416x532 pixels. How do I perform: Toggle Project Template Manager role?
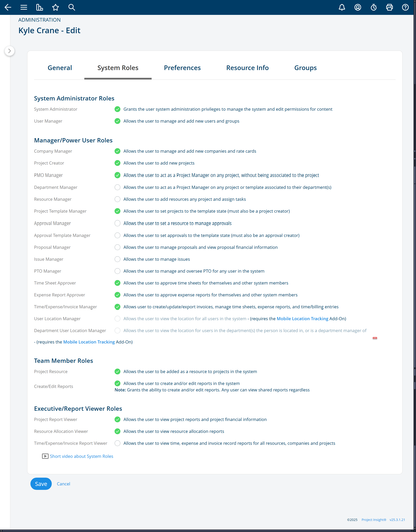[117, 211]
